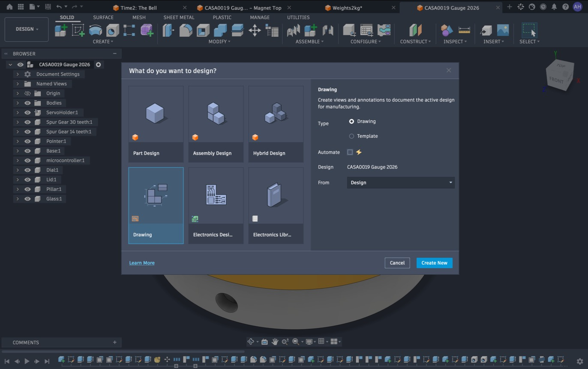Expand the Document Settings node
The image size is (588, 369).
[18, 74]
